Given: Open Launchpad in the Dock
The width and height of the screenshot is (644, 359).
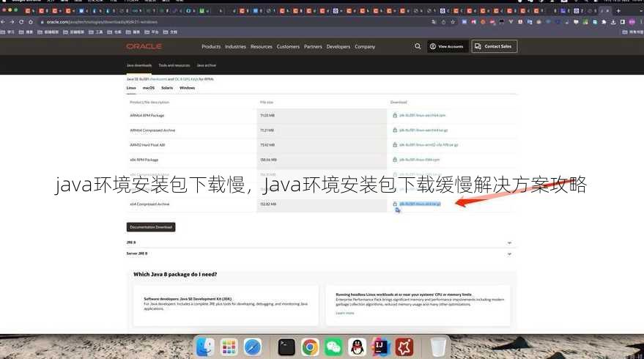Looking at the screenshot, I should (229, 347).
